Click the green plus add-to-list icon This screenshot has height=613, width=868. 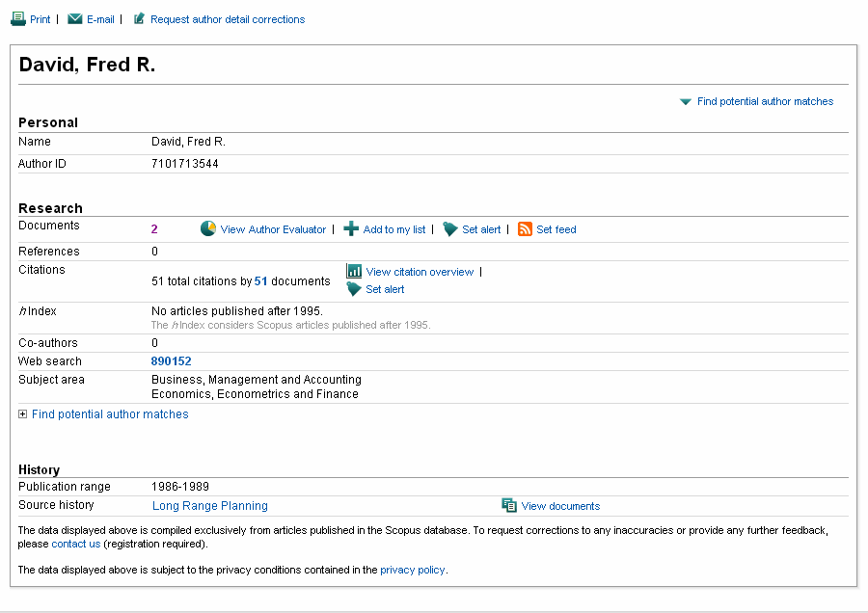(351, 229)
